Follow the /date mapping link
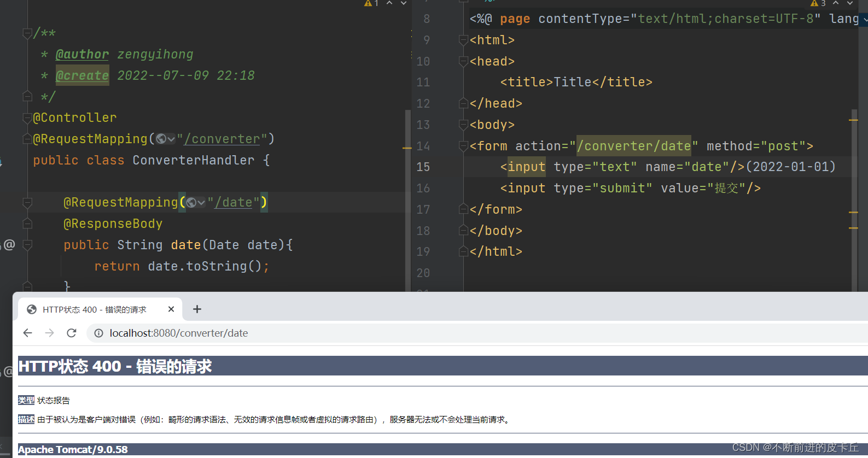 point(234,202)
